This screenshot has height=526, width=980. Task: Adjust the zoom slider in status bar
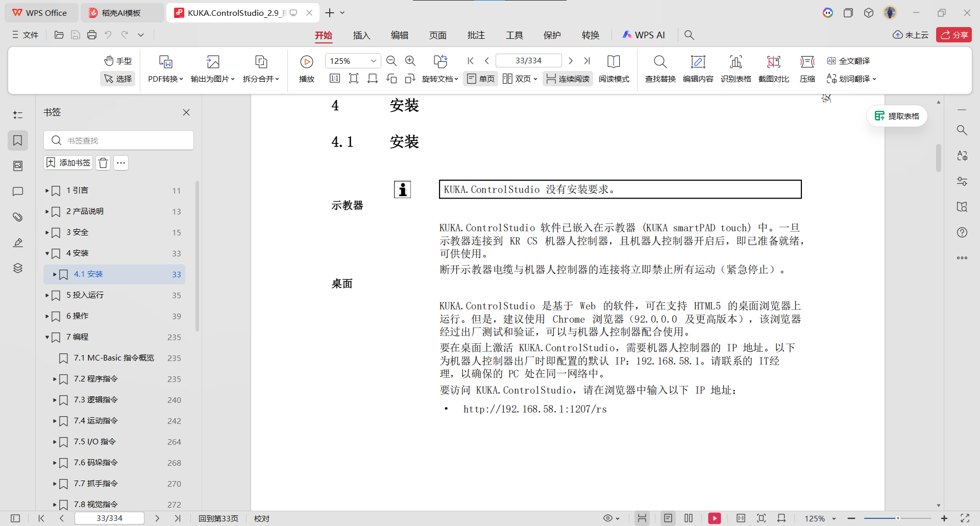click(x=897, y=518)
